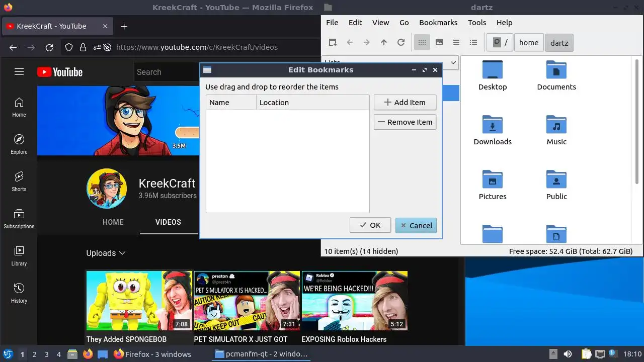Open the File menu in file manager

[332, 23]
